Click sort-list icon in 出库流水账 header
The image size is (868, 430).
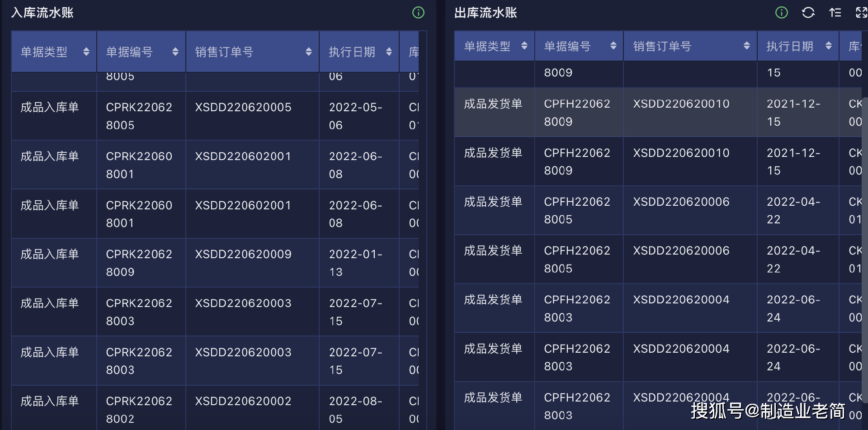(x=835, y=13)
